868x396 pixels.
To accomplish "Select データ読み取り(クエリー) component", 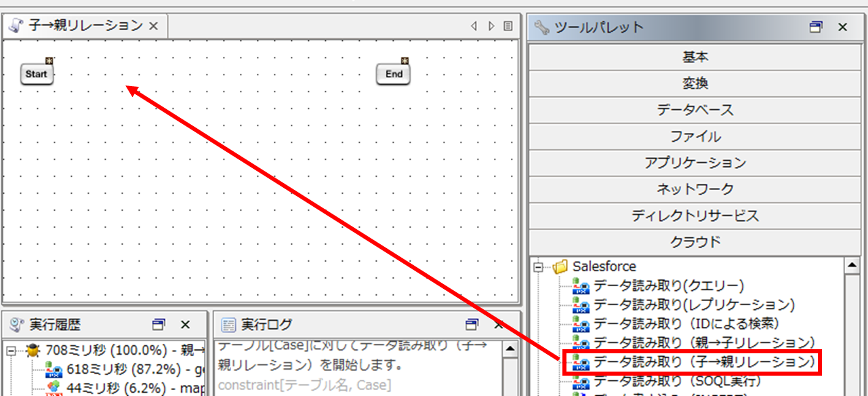I will tap(668, 285).
